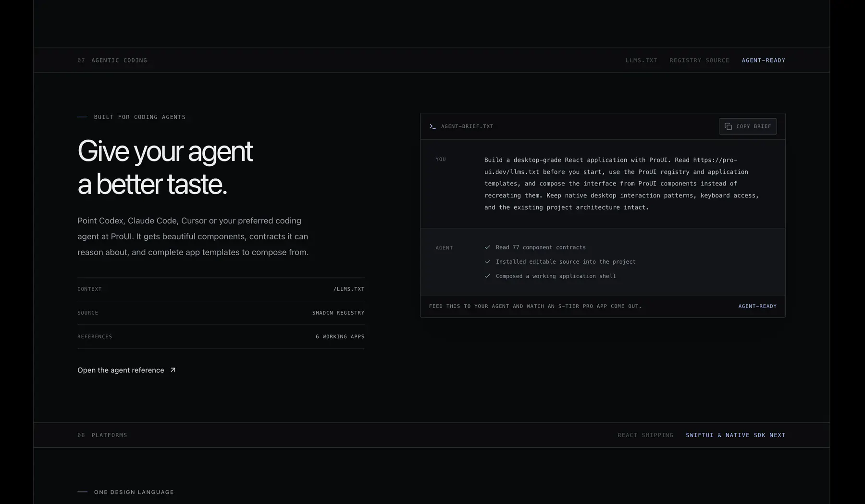
Task: Click the line Composed a working application shell
Action: click(556, 276)
